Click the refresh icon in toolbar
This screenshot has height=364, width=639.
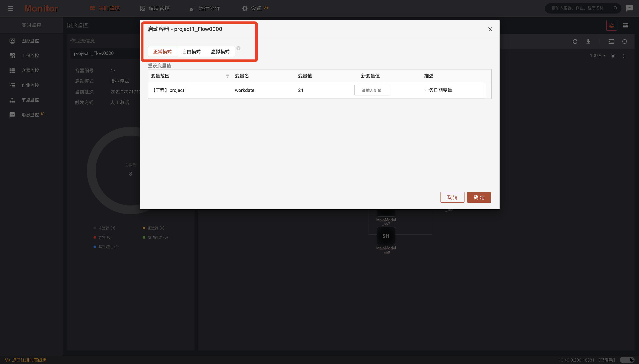575,42
